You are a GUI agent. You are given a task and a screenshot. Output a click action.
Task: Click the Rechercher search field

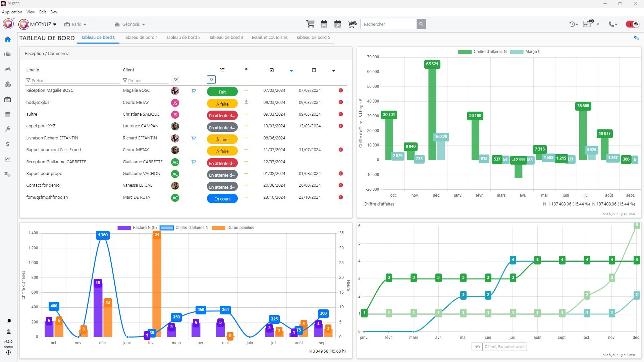(388, 24)
